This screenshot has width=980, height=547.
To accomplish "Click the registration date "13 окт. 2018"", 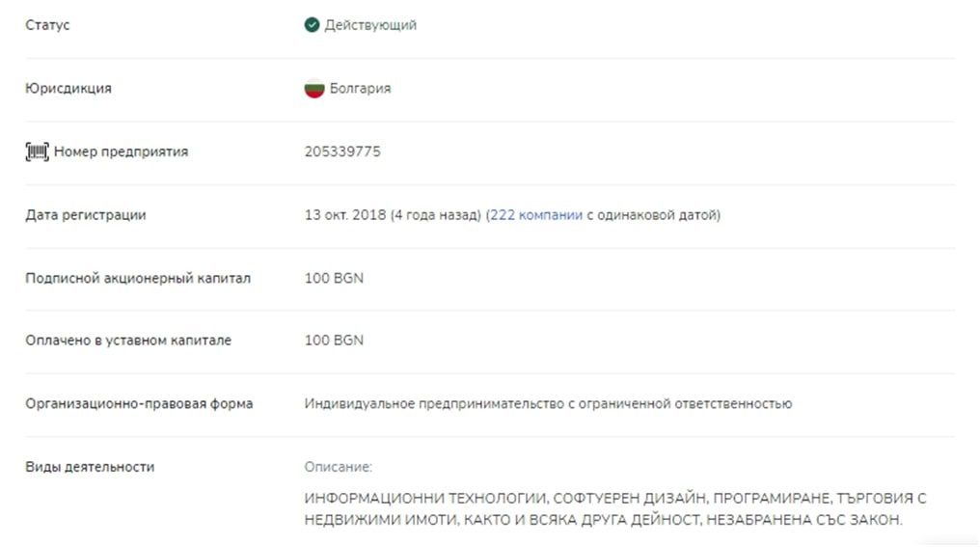I will tap(344, 215).
